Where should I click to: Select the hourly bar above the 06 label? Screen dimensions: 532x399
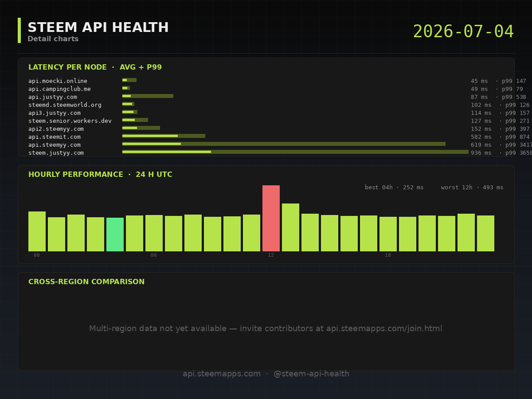pyautogui.click(x=154, y=233)
